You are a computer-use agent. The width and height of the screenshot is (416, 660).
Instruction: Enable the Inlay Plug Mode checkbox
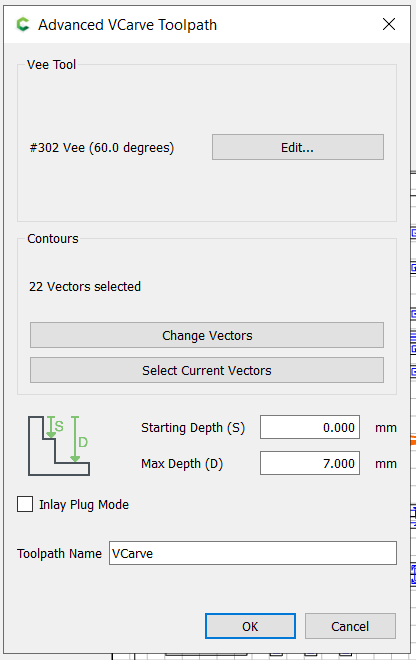pyautogui.click(x=25, y=504)
